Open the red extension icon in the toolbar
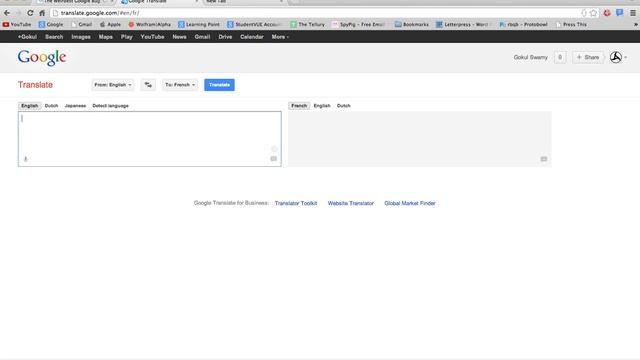 point(607,13)
